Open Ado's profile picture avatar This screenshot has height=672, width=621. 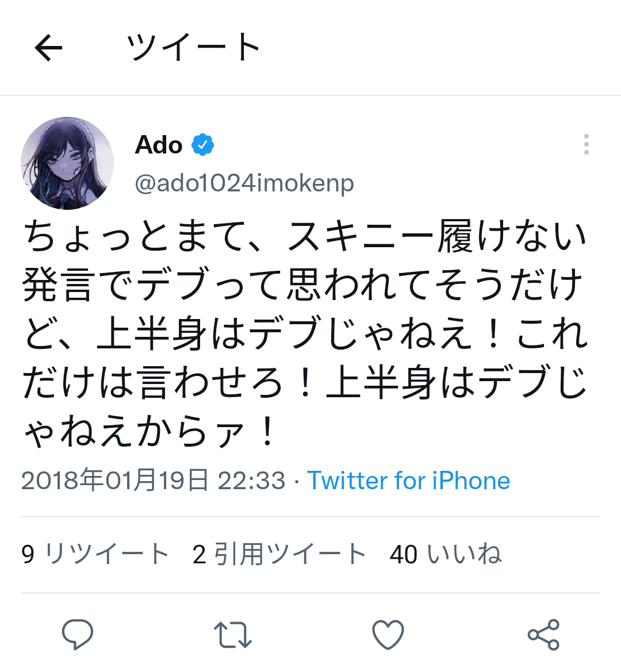67,163
